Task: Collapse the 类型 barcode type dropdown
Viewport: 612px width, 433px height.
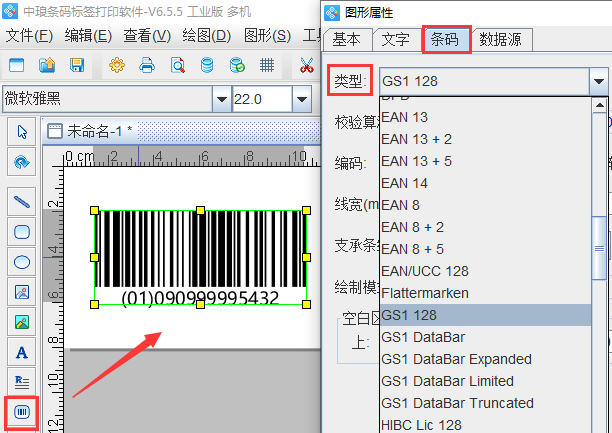Action: coord(598,81)
